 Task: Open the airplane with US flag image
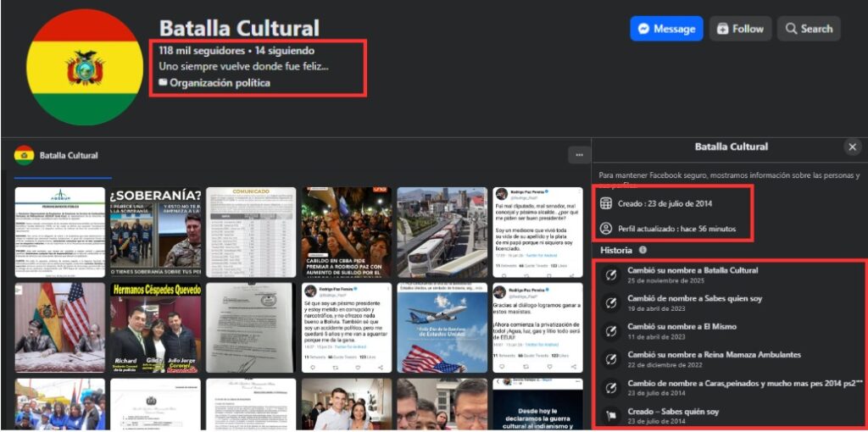(x=442, y=328)
